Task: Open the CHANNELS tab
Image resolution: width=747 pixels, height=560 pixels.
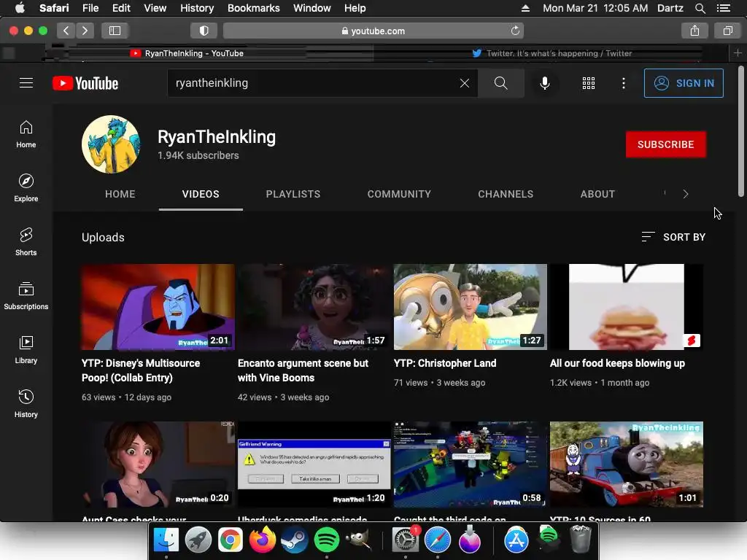Action: pyautogui.click(x=506, y=194)
